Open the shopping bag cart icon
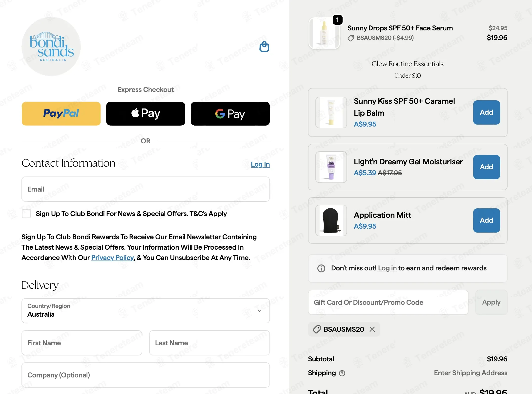 (264, 46)
